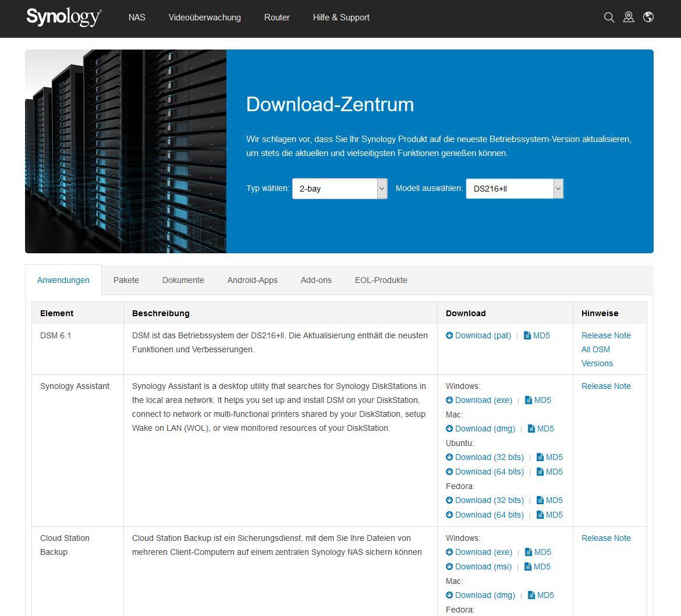The height and width of the screenshot is (616, 681).
Task: Click download arrow icon for DSM 6.1 pat
Action: (x=449, y=335)
